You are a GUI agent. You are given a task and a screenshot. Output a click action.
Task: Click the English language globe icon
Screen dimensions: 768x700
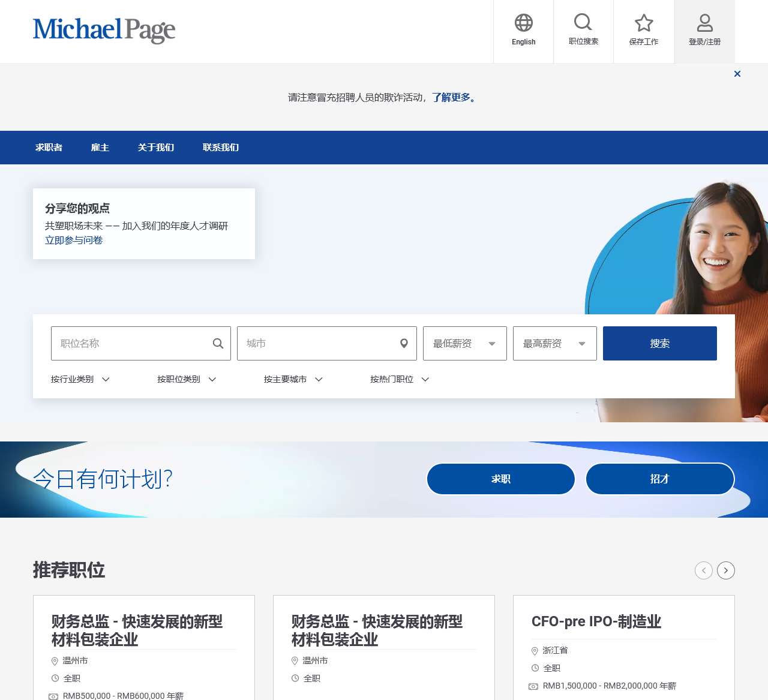[x=523, y=23]
